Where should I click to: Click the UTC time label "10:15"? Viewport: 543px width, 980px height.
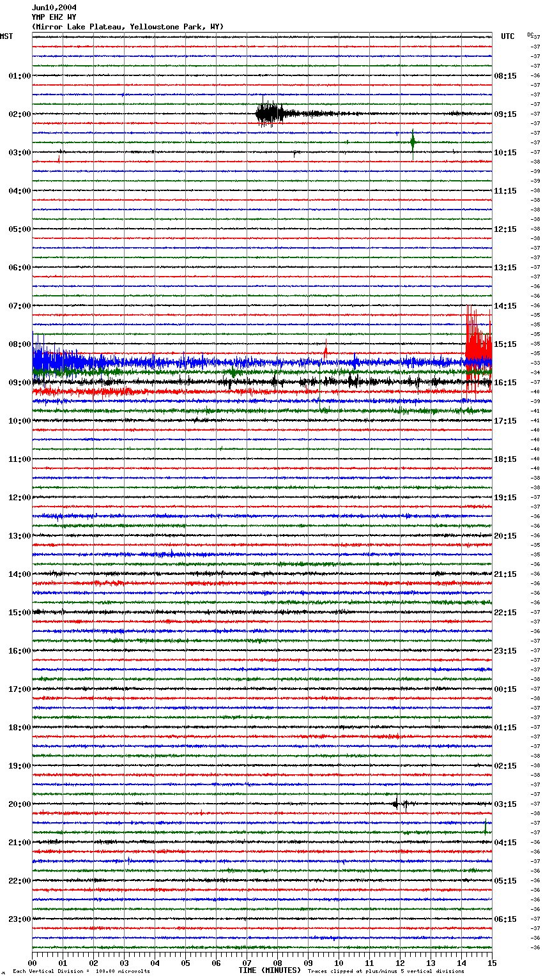click(505, 153)
